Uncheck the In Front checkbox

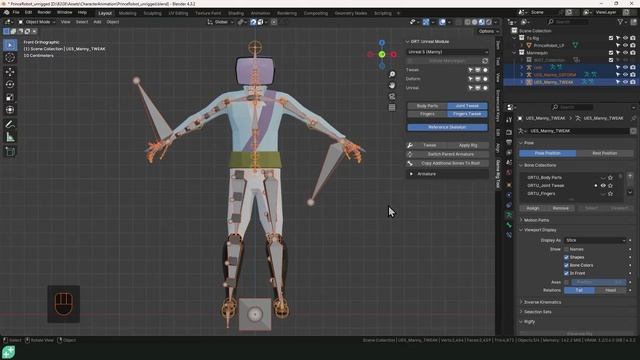pyautogui.click(x=566, y=273)
